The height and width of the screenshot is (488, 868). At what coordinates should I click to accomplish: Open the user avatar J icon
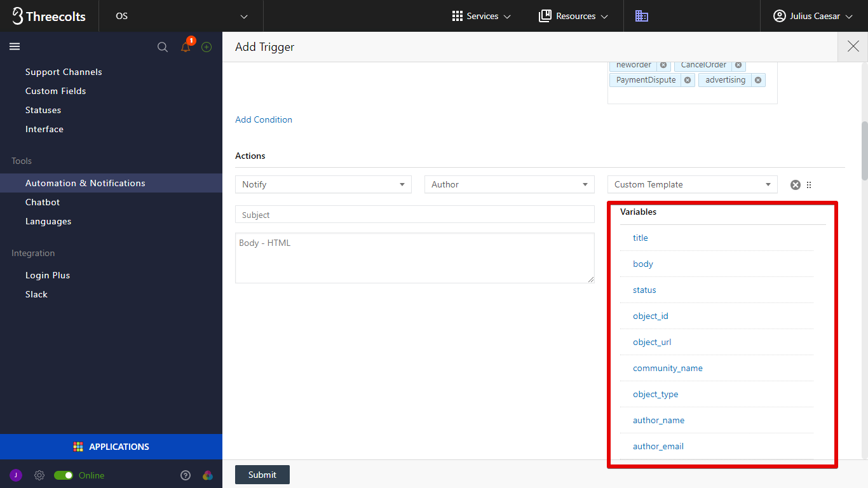tap(16, 475)
